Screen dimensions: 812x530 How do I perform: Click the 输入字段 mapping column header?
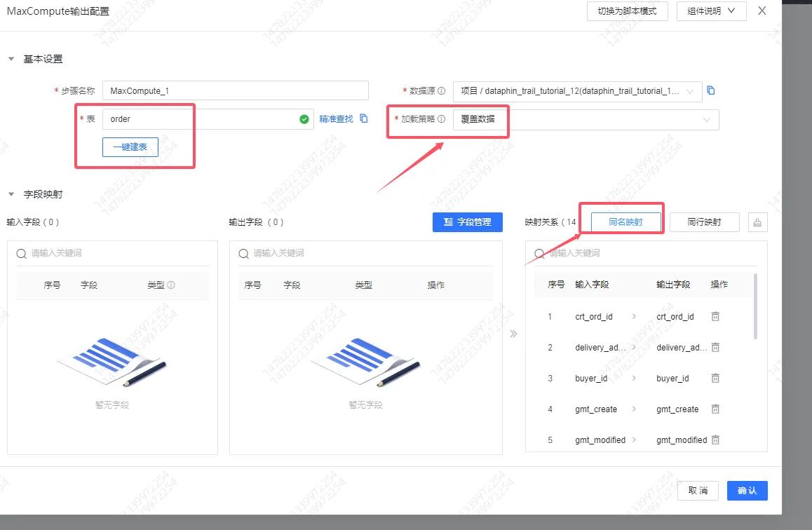[x=591, y=285]
